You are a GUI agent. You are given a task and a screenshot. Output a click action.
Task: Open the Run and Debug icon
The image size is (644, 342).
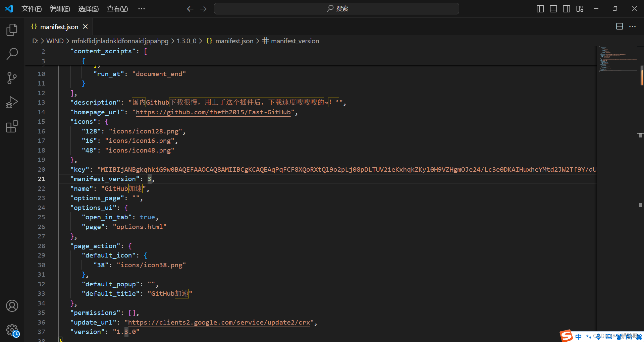point(12,102)
